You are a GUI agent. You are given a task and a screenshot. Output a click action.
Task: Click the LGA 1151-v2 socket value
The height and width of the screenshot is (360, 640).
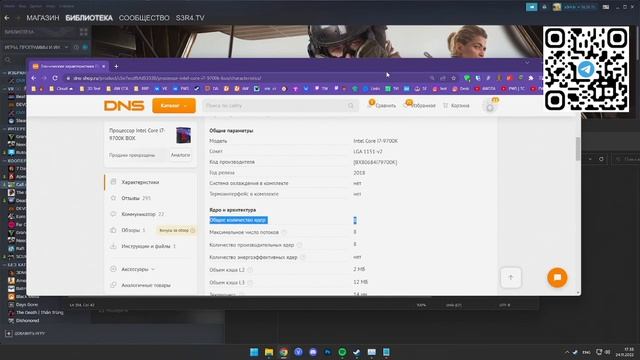pyautogui.click(x=368, y=151)
